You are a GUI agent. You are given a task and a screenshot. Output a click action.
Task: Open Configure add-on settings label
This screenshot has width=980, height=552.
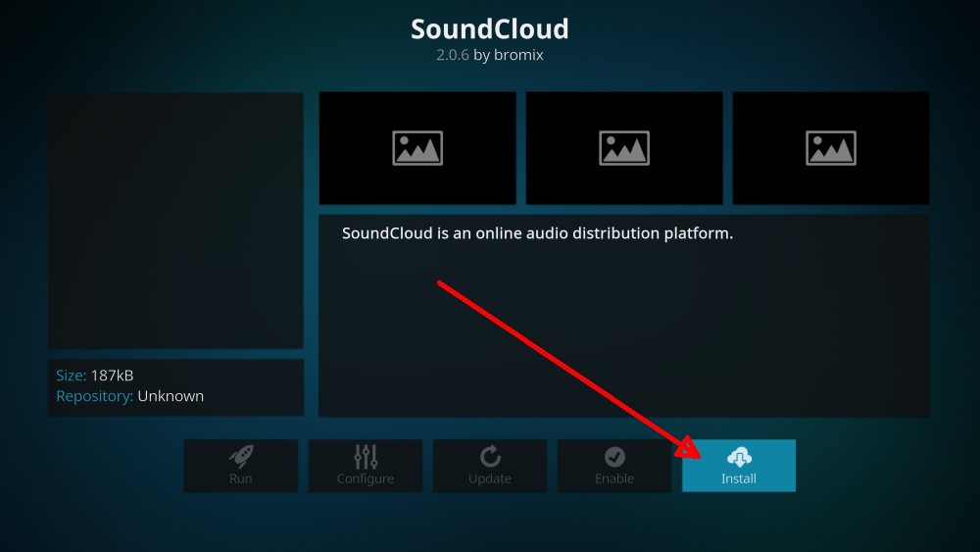(366, 478)
